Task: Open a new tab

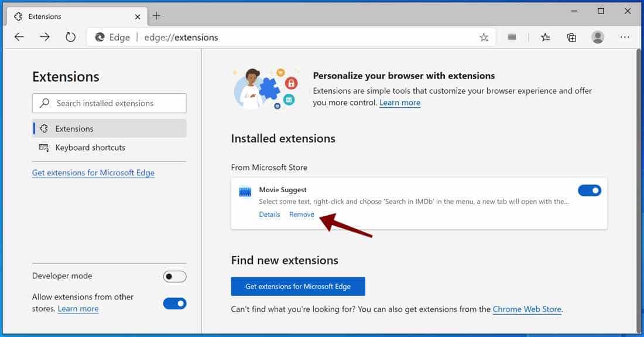Action: point(156,16)
